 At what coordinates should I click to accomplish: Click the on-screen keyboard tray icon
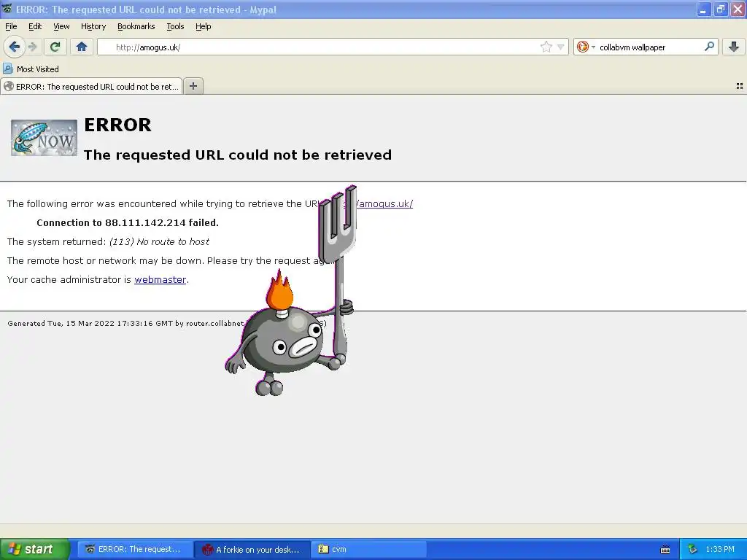tap(665, 550)
